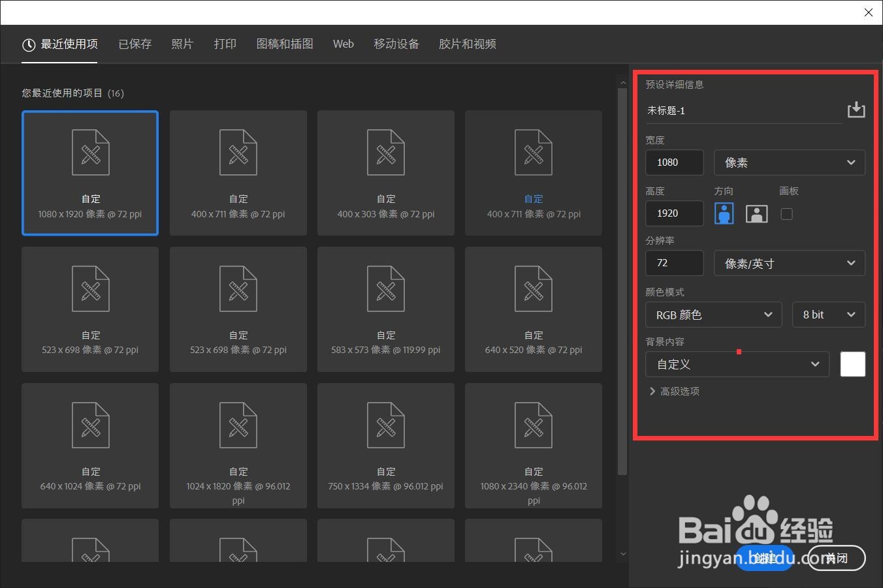
Task: Click the document icon of 1080 x 1920 preset
Action: [91, 153]
